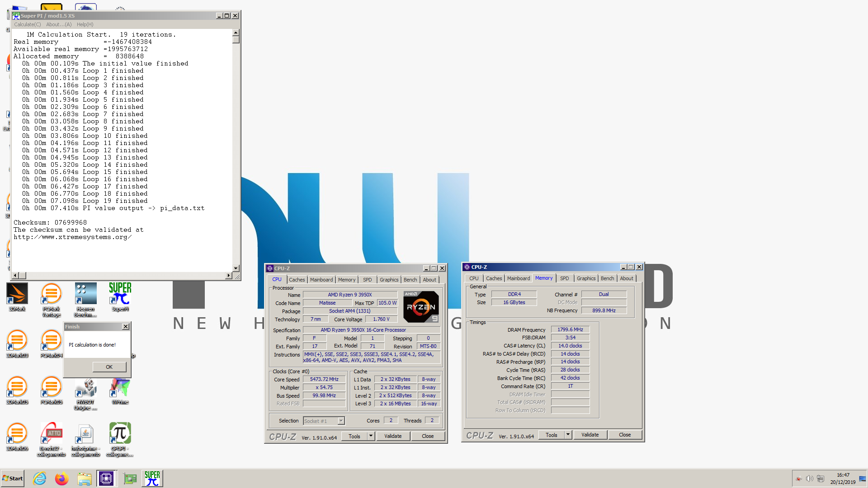Expand Tools dropdown arrow in Memory window
Image resolution: width=868 pixels, height=488 pixels.
click(568, 435)
